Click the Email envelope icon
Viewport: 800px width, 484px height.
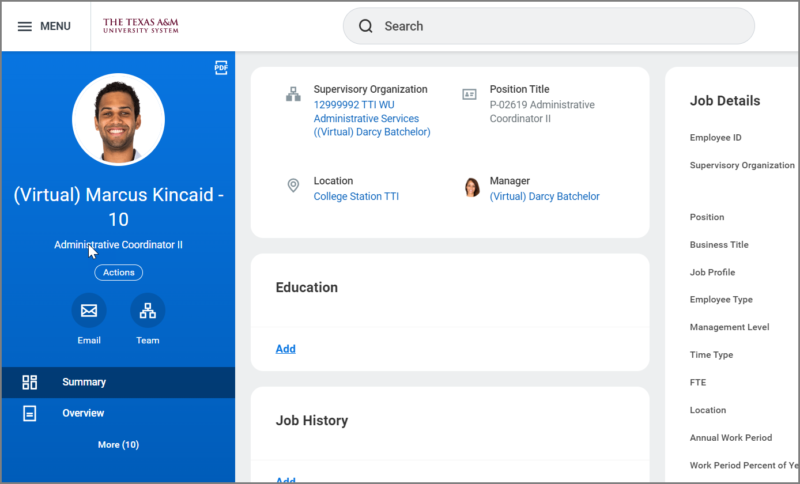point(89,311)
